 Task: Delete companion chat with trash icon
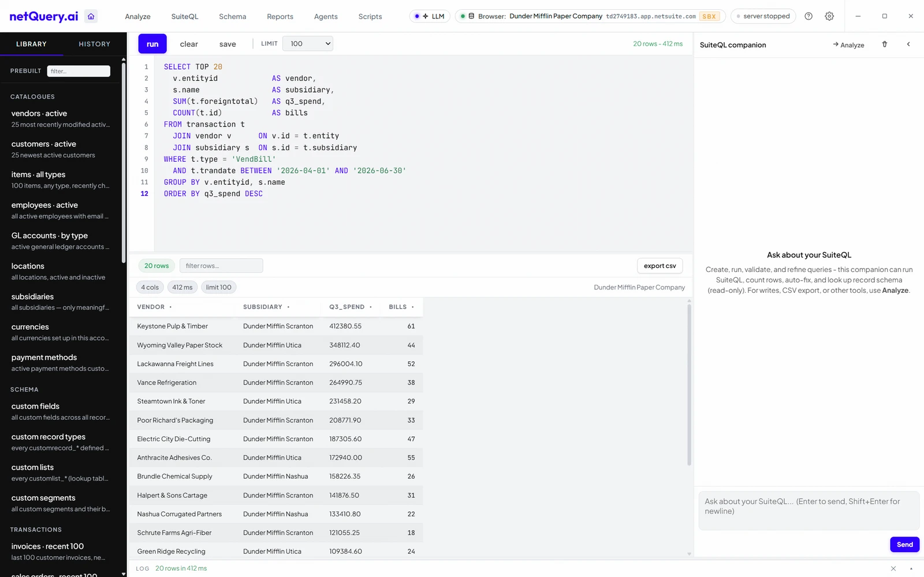tap(884, 44)
